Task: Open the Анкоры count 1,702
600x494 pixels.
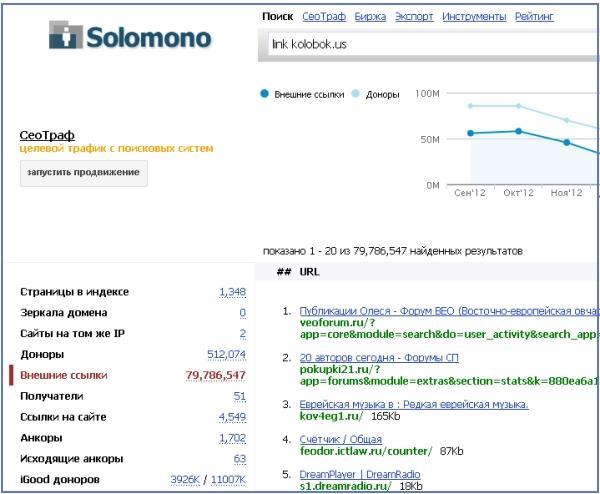Action: (232, 438)
